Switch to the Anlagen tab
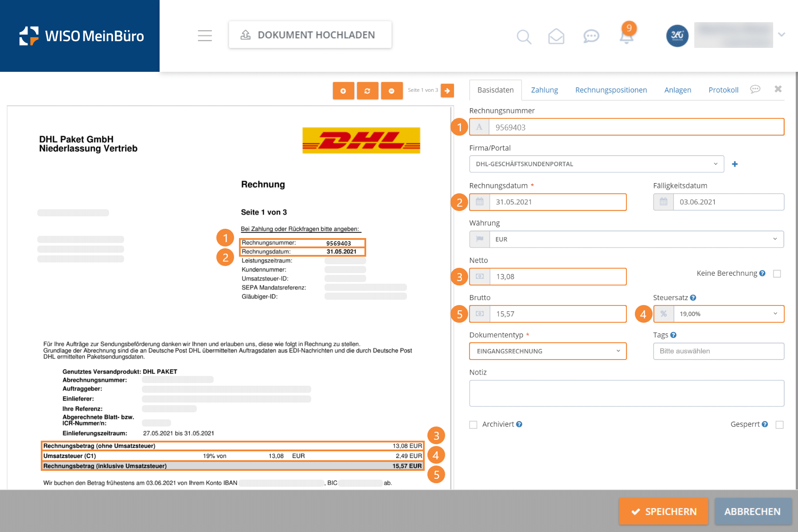 pyautogui.click(x=677, y=90)
